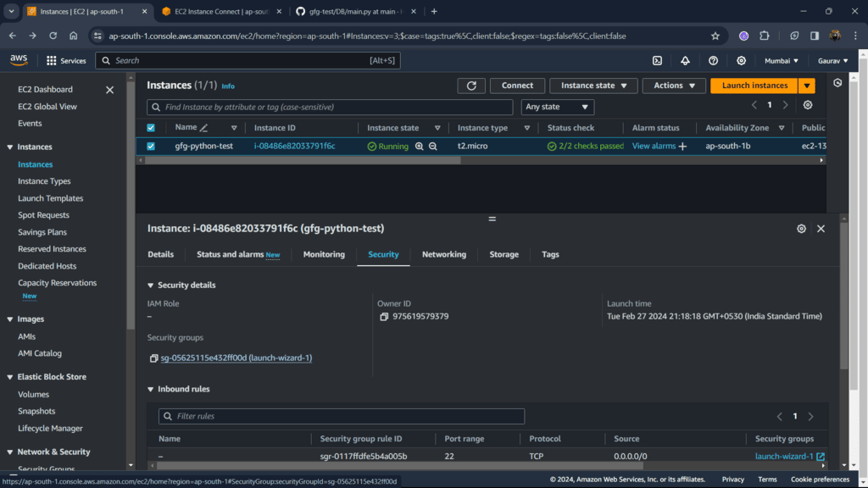Open the Gaurav account menu

(832, 61)
